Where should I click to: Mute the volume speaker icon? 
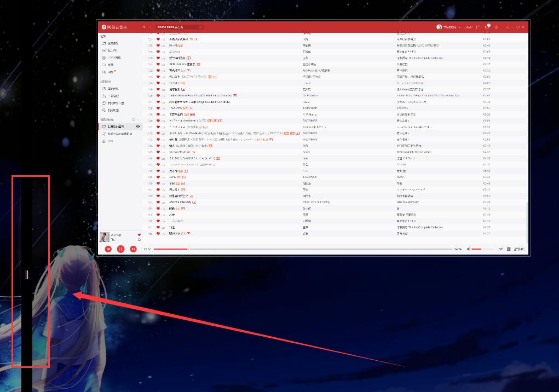point(469,249)
